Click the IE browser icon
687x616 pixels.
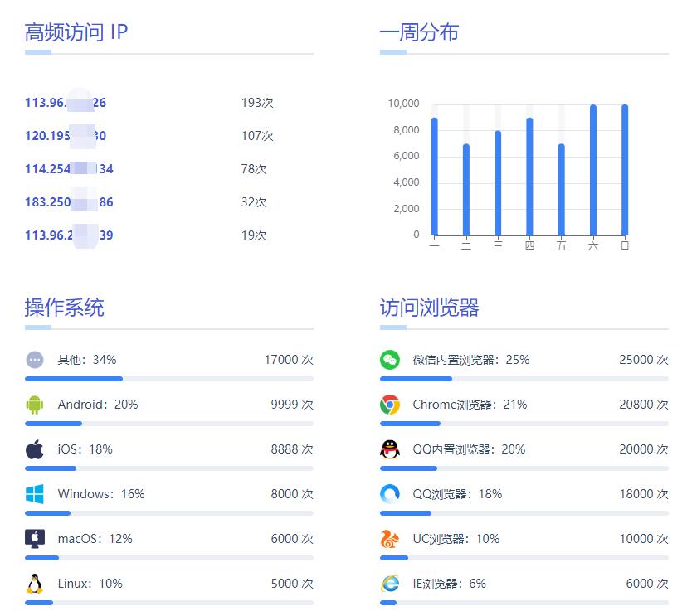point(390,584)
